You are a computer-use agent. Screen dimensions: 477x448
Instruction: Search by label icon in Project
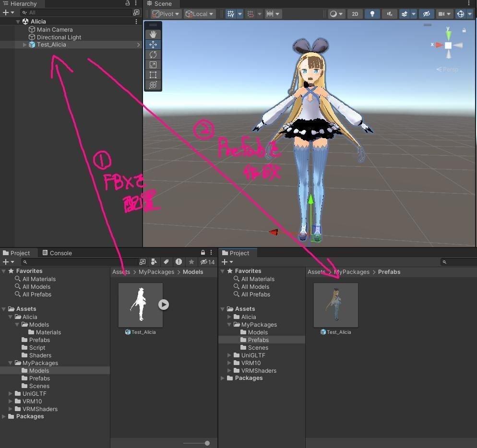coord(166,262)
